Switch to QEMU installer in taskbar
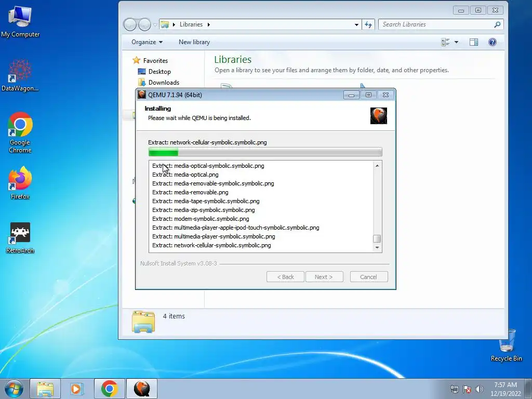 pyautogui.click(x=141, y=389)
